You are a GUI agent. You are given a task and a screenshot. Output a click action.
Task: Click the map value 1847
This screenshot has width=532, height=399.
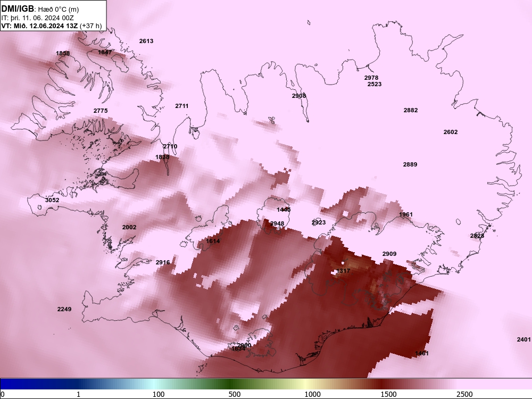(x=105, y=52)
